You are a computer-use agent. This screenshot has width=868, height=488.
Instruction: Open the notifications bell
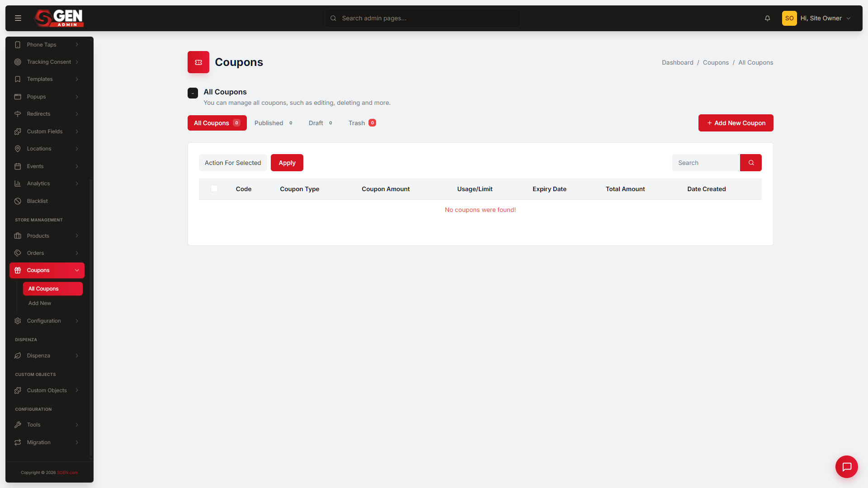coord(767,18)
